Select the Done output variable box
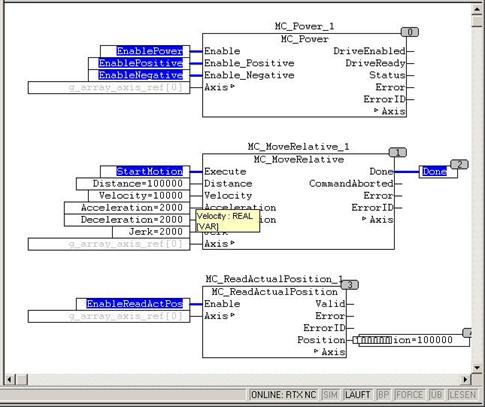The image size is (485, 407). (438, 172)
